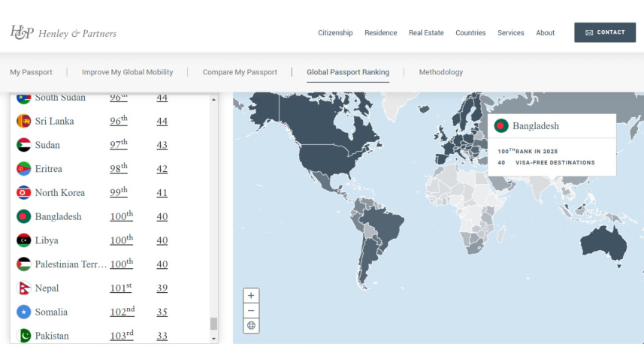Open the Compare My Passport tab
Viewport: 644px width, 362px height.
pyautogui.click(x=240, y=72)
